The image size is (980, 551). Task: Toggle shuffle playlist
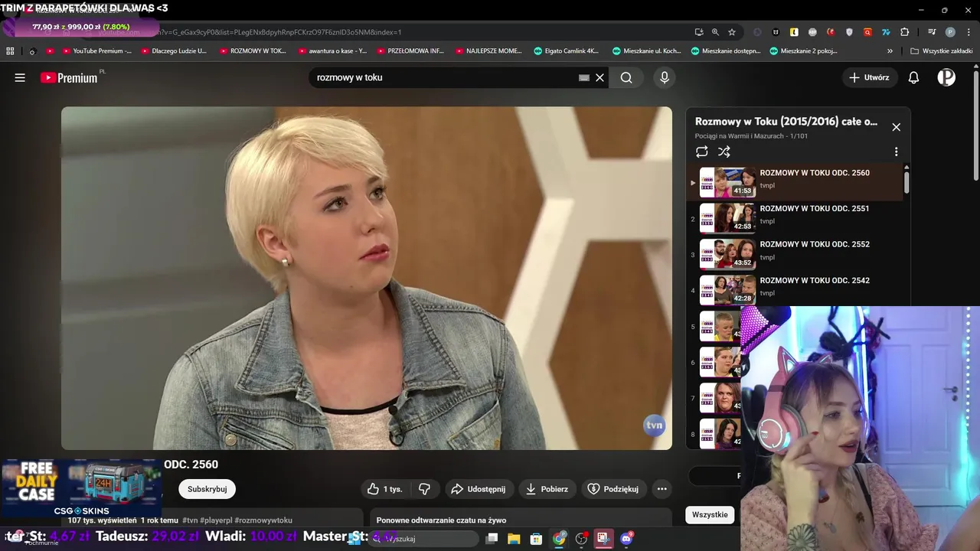pos(724,152)
